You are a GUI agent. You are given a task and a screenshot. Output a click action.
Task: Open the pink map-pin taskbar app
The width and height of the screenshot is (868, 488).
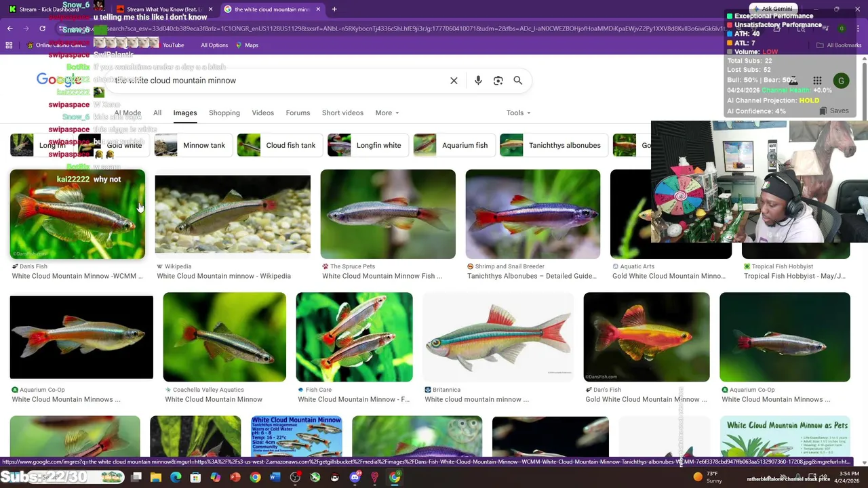374,477
